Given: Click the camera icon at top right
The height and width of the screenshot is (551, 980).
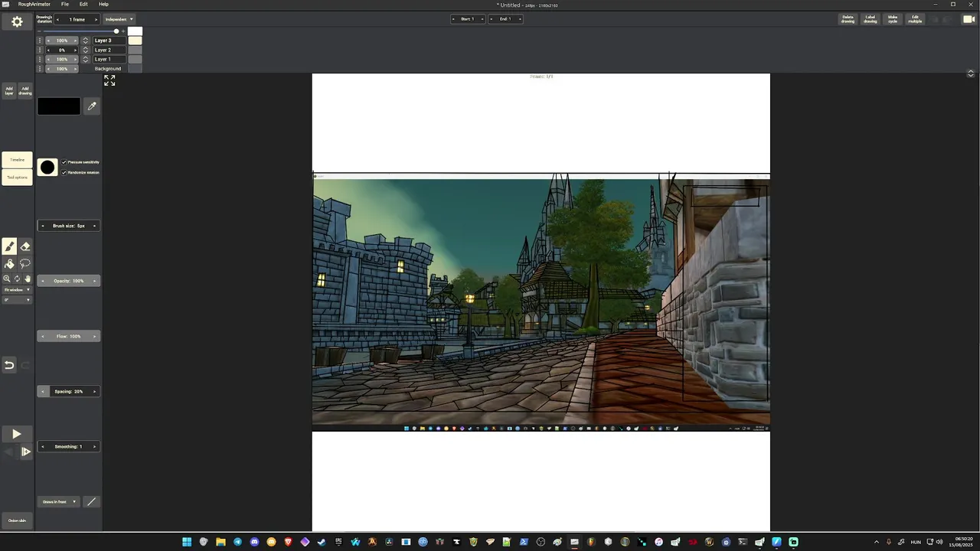Looking at the screenshot, I should click(969, 19).
